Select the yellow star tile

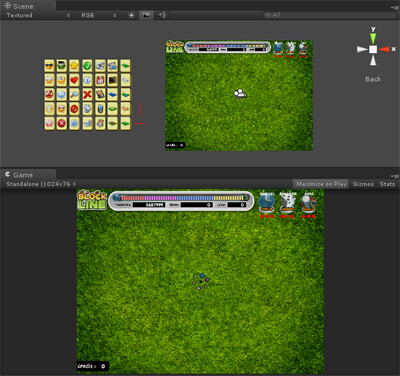74,66
